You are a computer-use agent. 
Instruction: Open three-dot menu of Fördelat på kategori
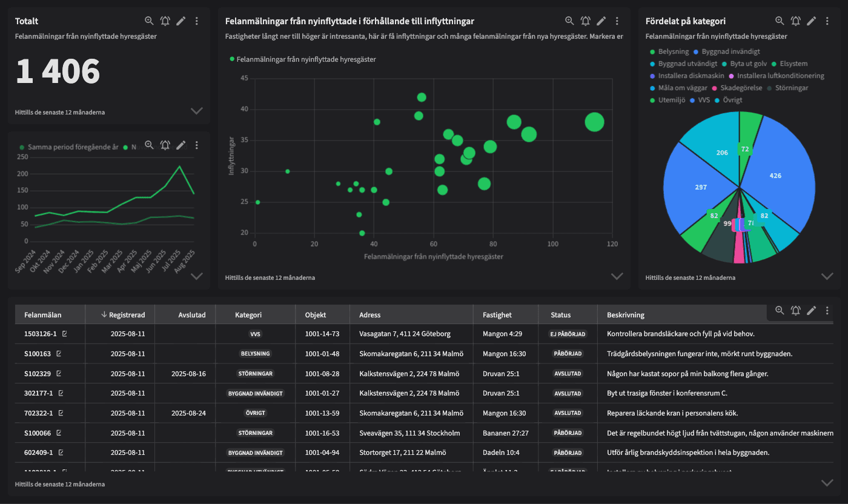pyautogui.click(x=827, y=21)
